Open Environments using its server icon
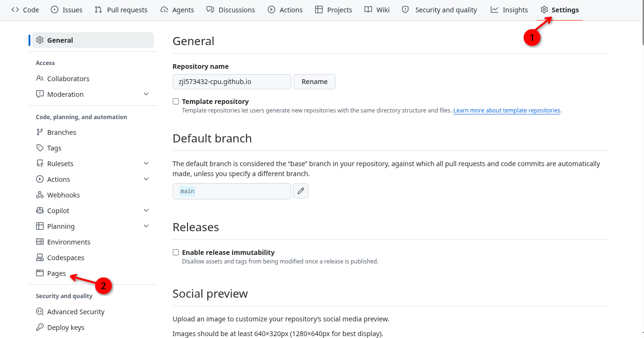The width and height of the screenshot is (644, 338). tap(40, 242)
